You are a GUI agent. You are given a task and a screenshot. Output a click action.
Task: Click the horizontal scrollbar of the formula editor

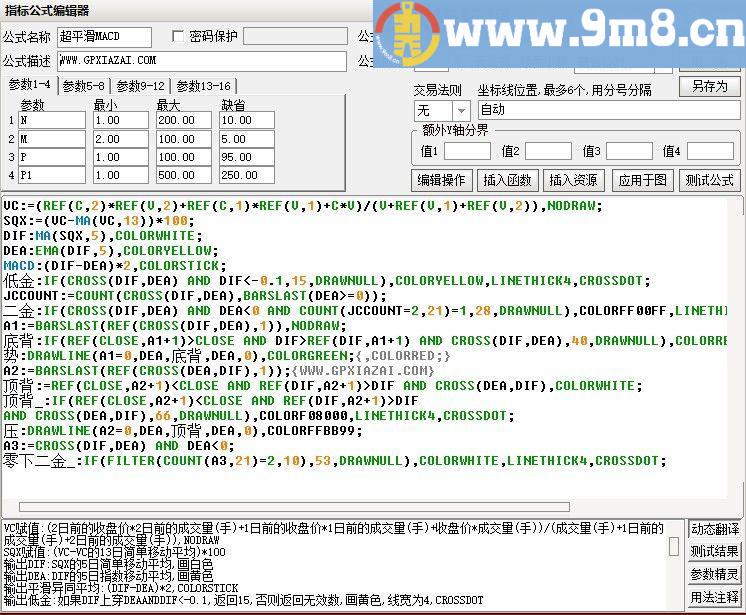tap(295, 507)
